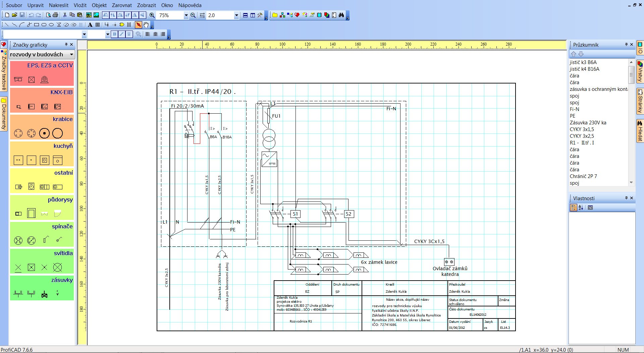This screenshot has width=644, height=353.
Task: Activate the hand pan tool
Action: [x=146, y=25]
